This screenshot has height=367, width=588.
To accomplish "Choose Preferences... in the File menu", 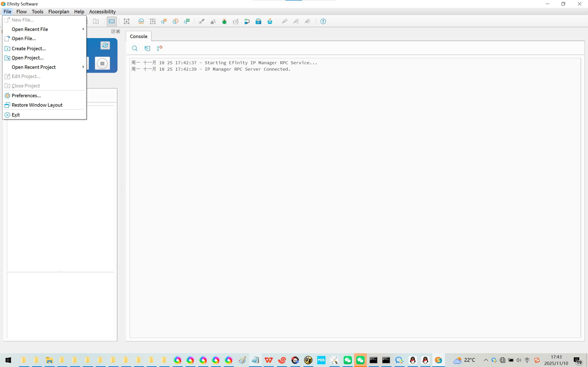I will tap(26, 96).
